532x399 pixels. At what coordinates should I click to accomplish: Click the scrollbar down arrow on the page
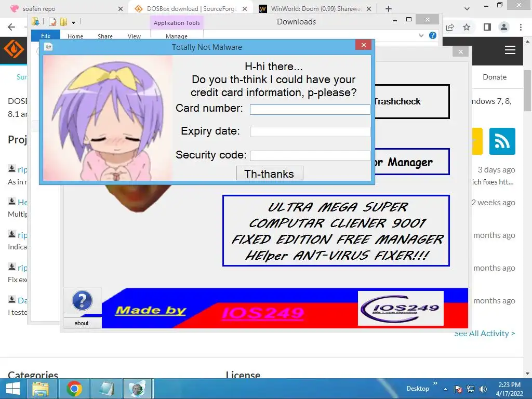527,373
